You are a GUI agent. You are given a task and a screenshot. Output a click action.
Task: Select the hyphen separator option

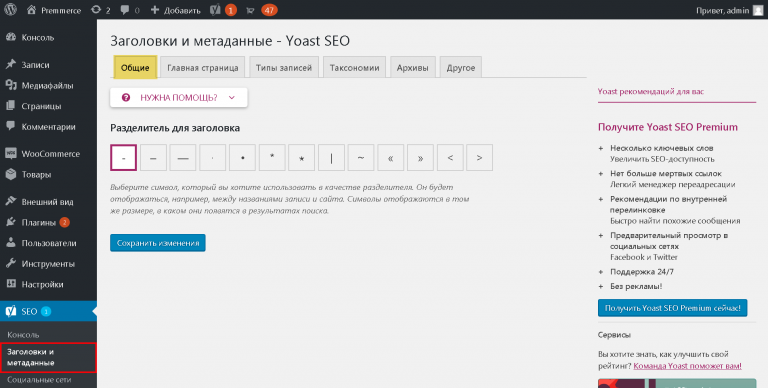tap(123, 158)
